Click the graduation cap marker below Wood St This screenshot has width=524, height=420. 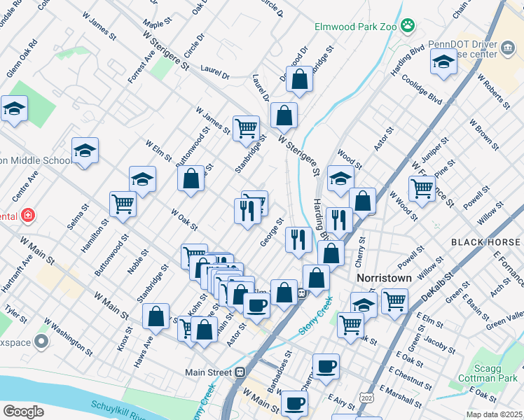[x=341, y=178]
